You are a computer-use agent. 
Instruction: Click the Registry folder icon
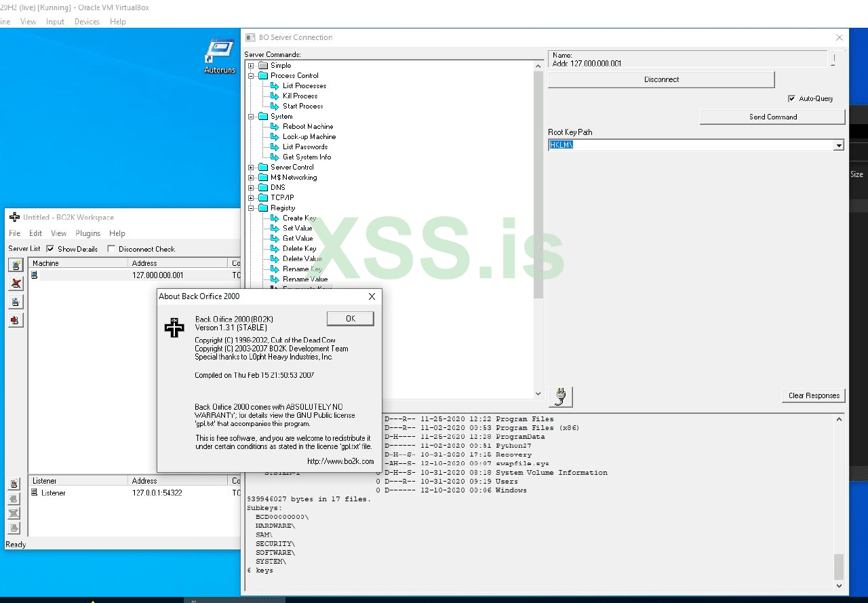point(263,208)
